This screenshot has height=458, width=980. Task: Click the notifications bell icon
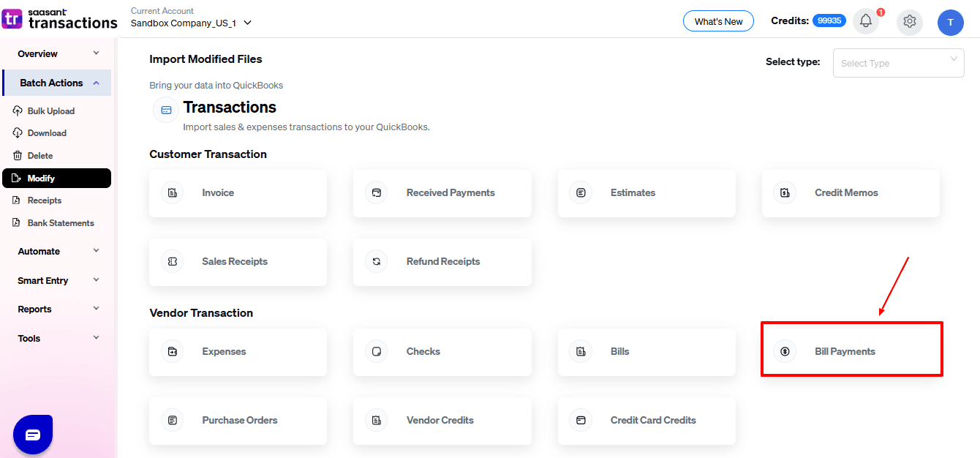point(866,21)
